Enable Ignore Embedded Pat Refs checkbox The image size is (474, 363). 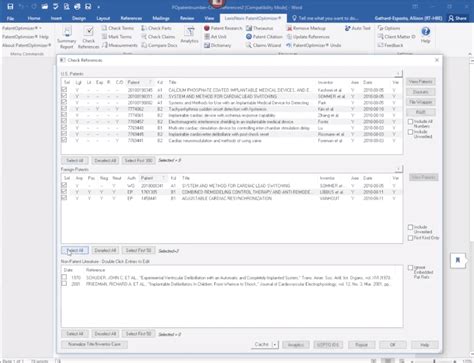(411, 268)
